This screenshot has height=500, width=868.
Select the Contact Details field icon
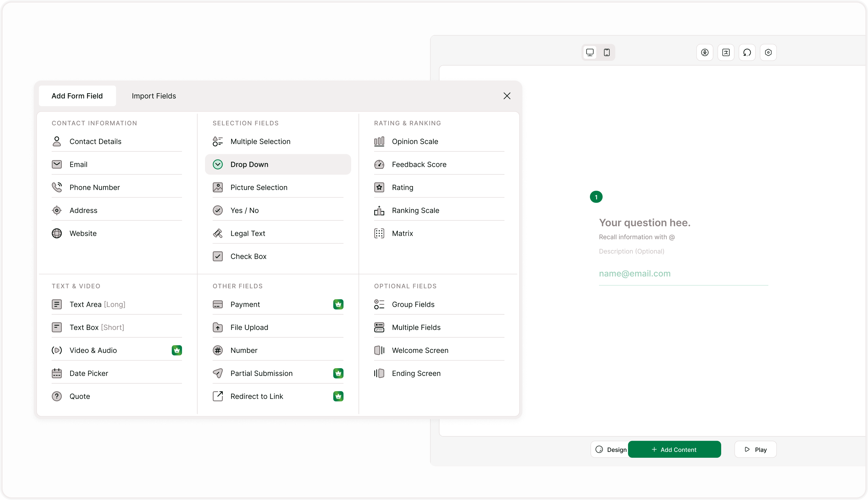tap(57, 142)
